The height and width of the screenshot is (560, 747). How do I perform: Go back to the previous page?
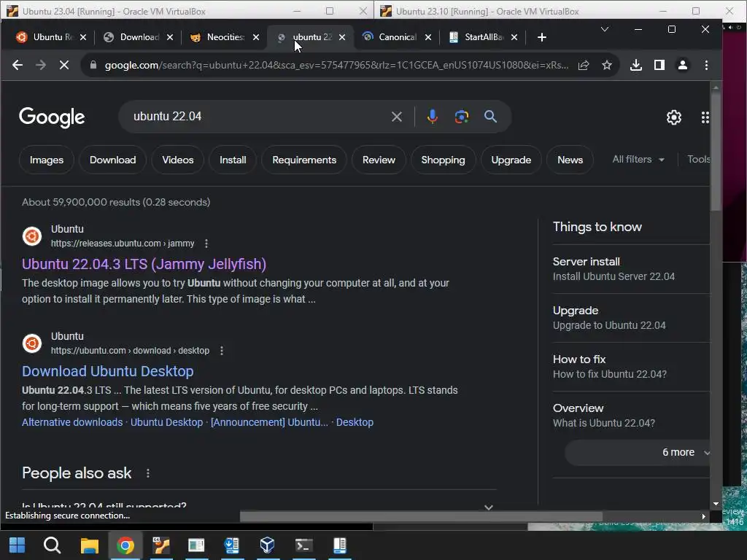18,65
